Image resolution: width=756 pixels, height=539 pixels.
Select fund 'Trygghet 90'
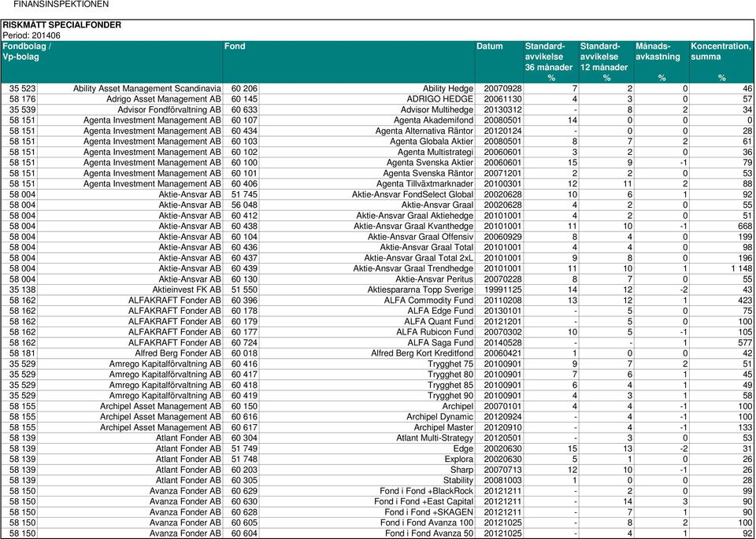pos(450,396)
